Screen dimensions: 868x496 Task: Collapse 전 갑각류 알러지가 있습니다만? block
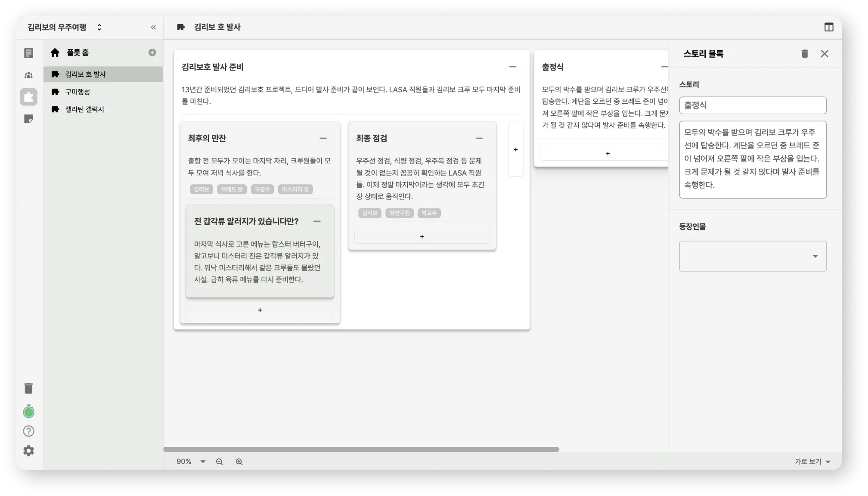point(317,221)
